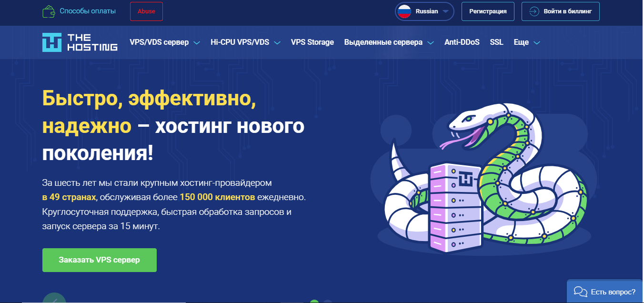
Task: Open the VPS Storage menu item
Action: coord(312,42)
